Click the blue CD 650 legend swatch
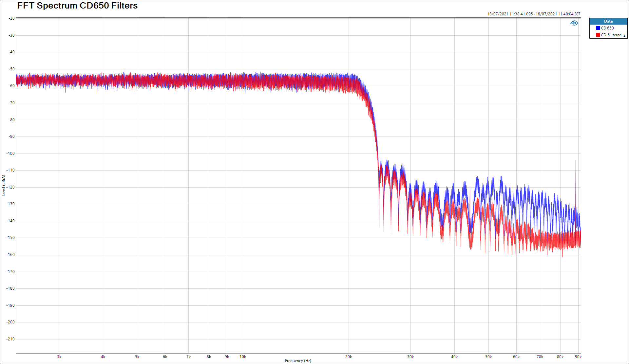The height and width of the screenshot is (364, 629). (x=598, y=28)
